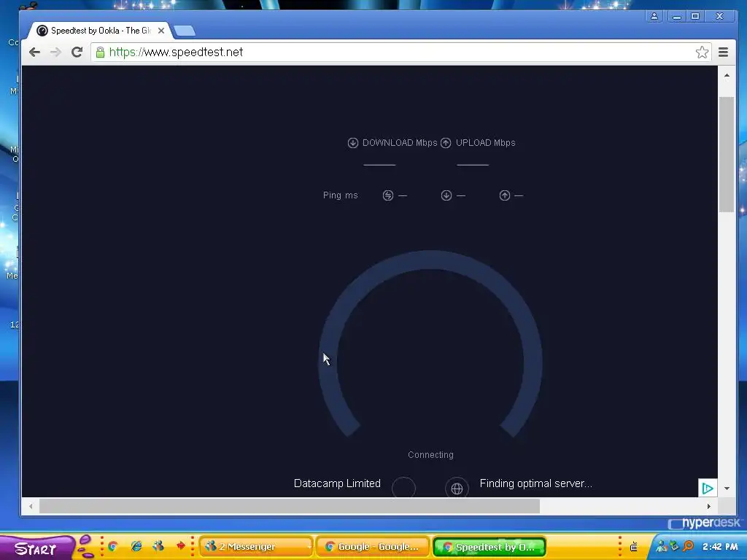Launch Chrome from the quick launch bar
Screen dimensions: 747x560
pos(113,547)
